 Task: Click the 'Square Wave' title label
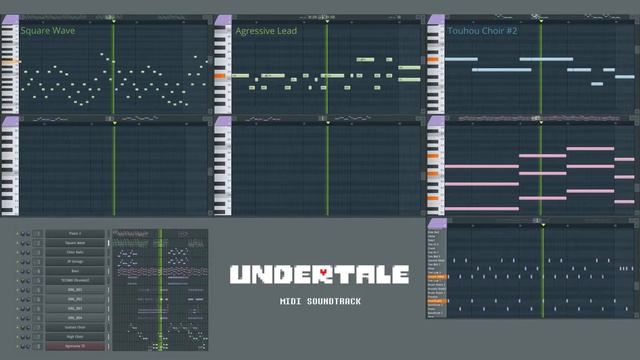48,31
